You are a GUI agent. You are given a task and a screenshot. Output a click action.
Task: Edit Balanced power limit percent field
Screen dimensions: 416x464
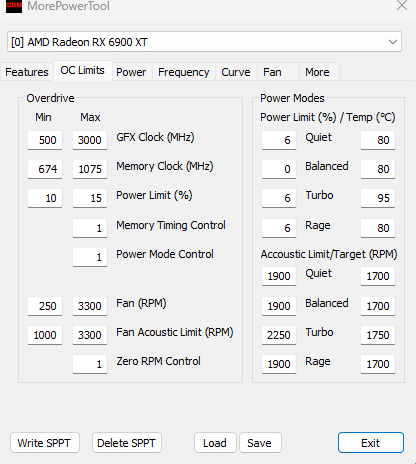tap(279, 169)
